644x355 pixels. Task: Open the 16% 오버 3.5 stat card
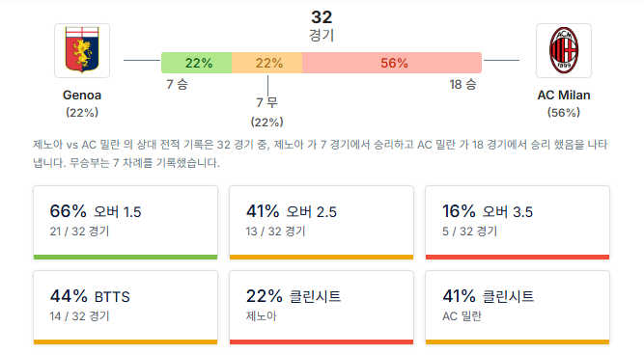(518, 223)
